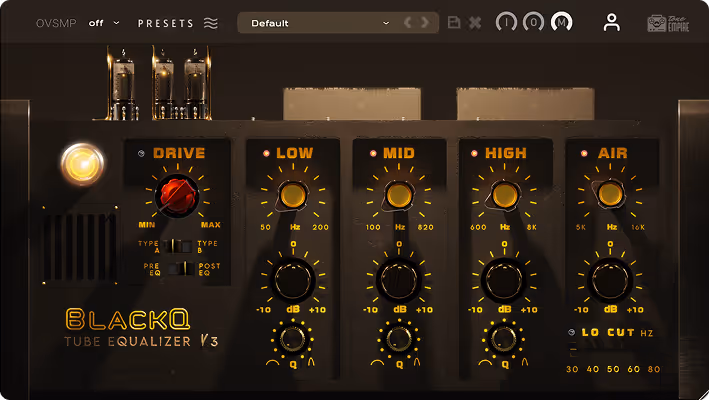The image size is (709, 400).
Task: Click the BLACKQ logo text
Action: pos(128,320)
